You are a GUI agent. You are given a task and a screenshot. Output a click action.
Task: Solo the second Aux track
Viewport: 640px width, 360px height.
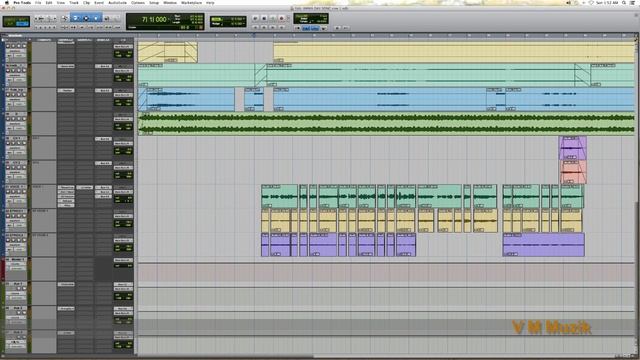pyautogui.click(x=18, y=313)
